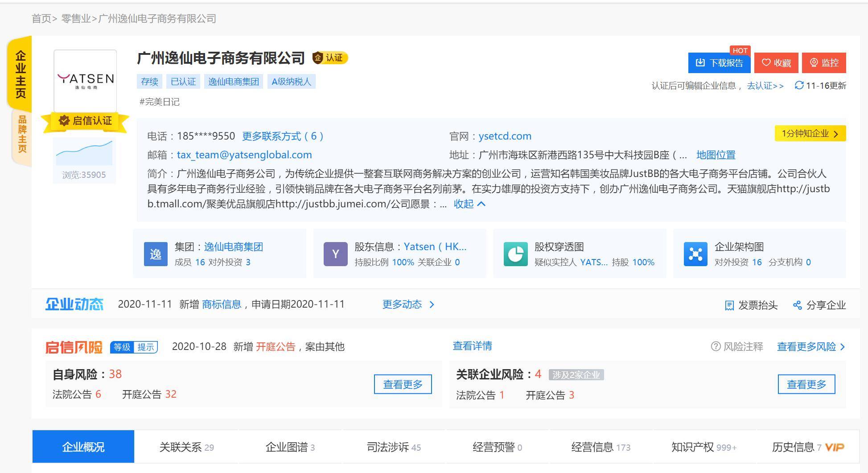This screenshot has width=868, height=473.
Task: Click 查看更多 under 关联企业风险
Action: coord(806,384)
